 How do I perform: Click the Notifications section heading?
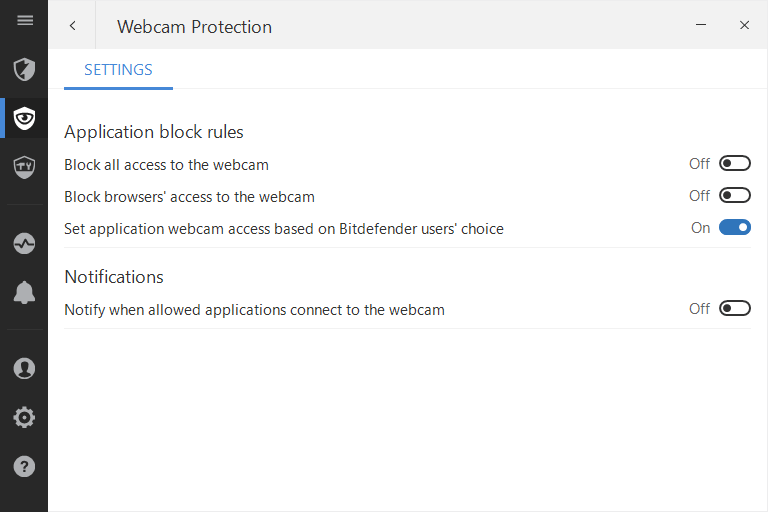coord(114,277)
